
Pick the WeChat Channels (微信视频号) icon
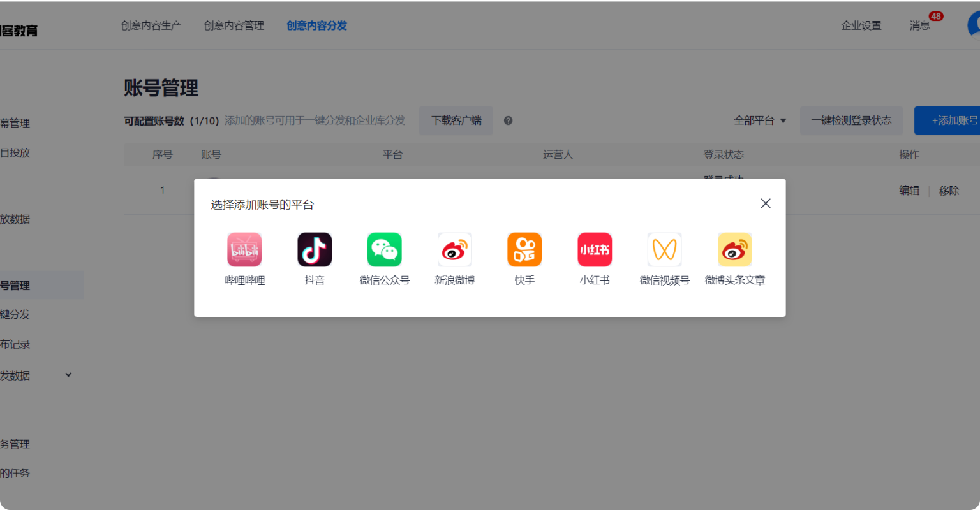tap(664, 250)
